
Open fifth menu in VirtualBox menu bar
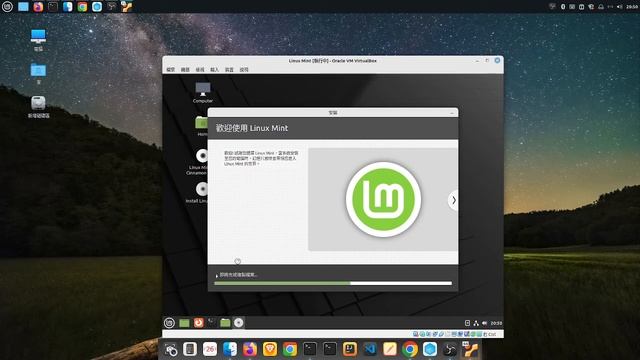(x=229, y=70)
